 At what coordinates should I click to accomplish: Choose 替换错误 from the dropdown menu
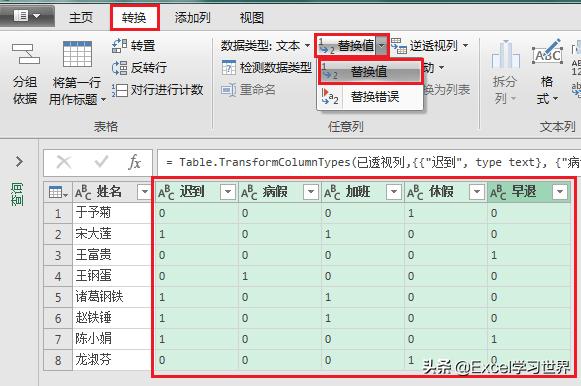(x=370, y=97)
